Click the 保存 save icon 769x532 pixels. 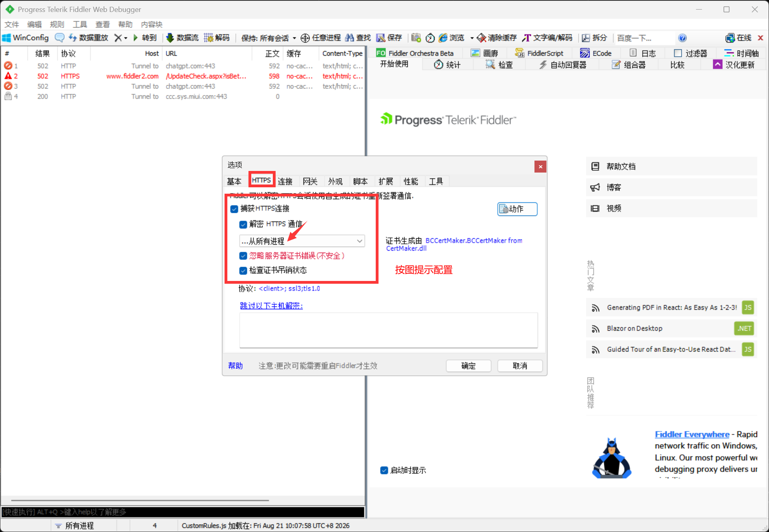coord(381,38)
